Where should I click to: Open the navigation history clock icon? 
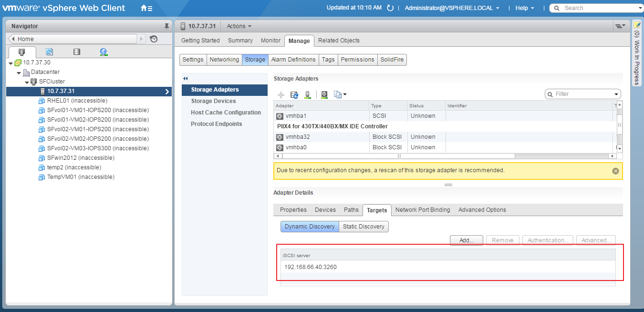[x=154, y=39]
